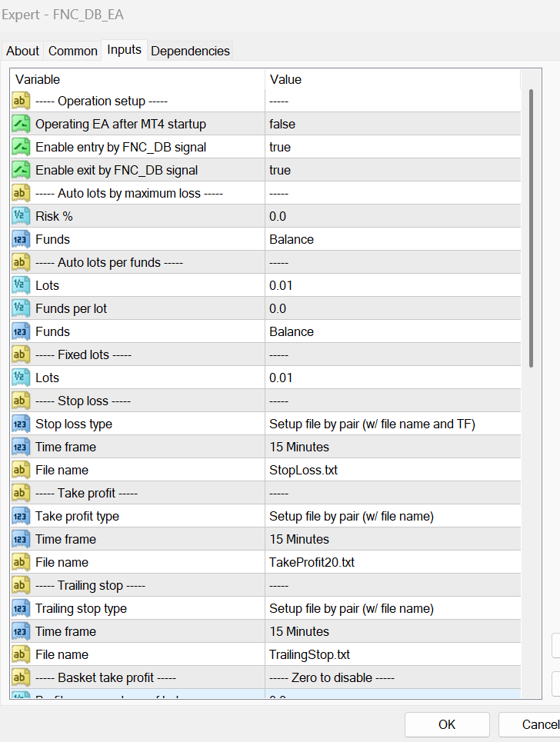Toggle Enable entry by FNC_DB signal true value
Viewport: 560px width, 742px height.
pos(393,147)
